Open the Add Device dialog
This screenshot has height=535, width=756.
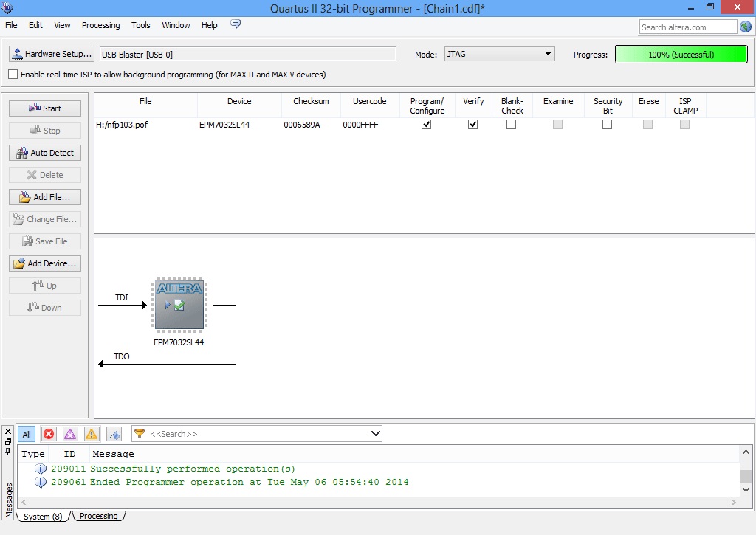(45, 263)
